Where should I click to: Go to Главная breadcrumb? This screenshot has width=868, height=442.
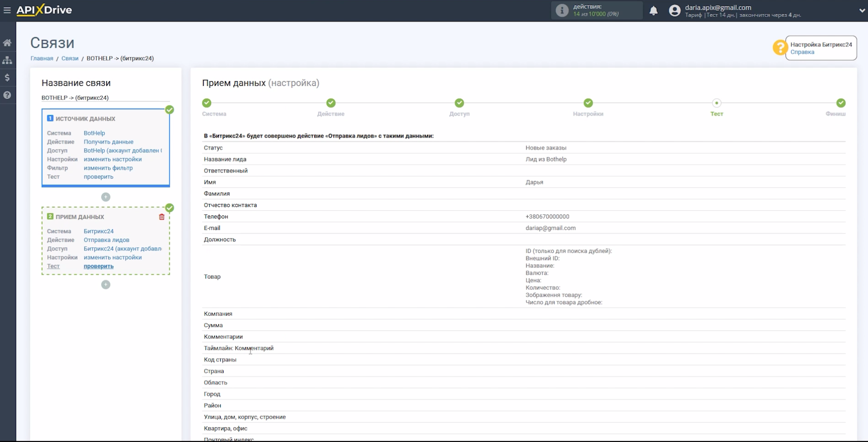(42, 58)
